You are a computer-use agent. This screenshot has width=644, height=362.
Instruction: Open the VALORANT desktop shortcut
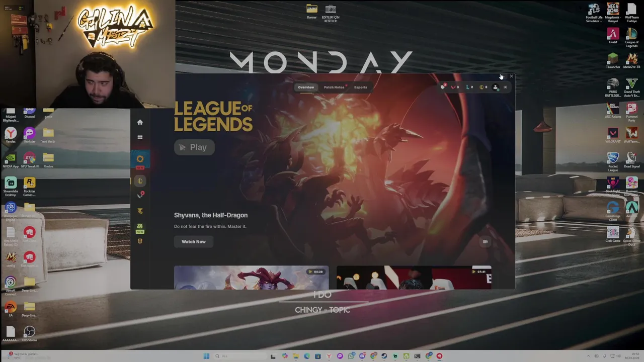(613, 135)
